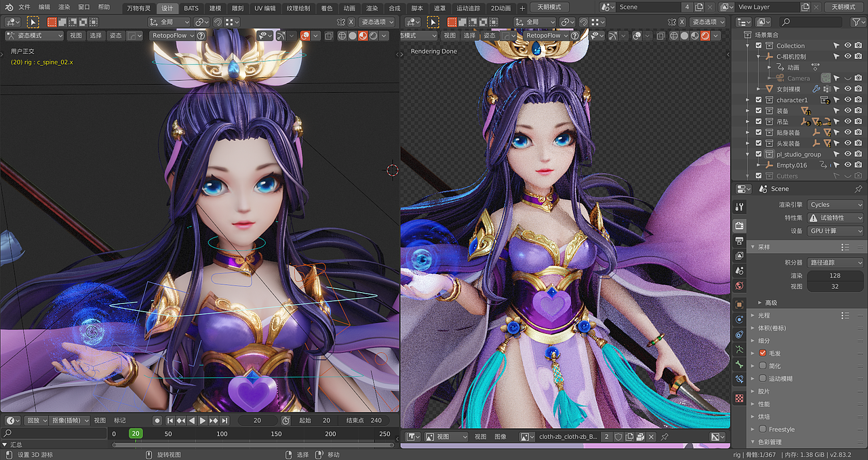The width and height of the screenshot is (868, 460).
Task: Open the Bone Constraints properties tab
Action: click(740, 379)
